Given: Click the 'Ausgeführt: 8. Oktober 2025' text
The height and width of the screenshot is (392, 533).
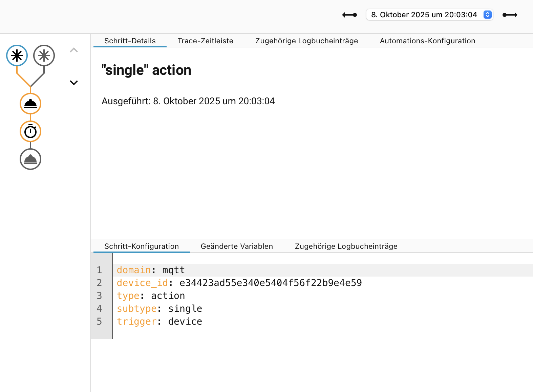Looking at the screenshot, I should (x=188, y=101).
